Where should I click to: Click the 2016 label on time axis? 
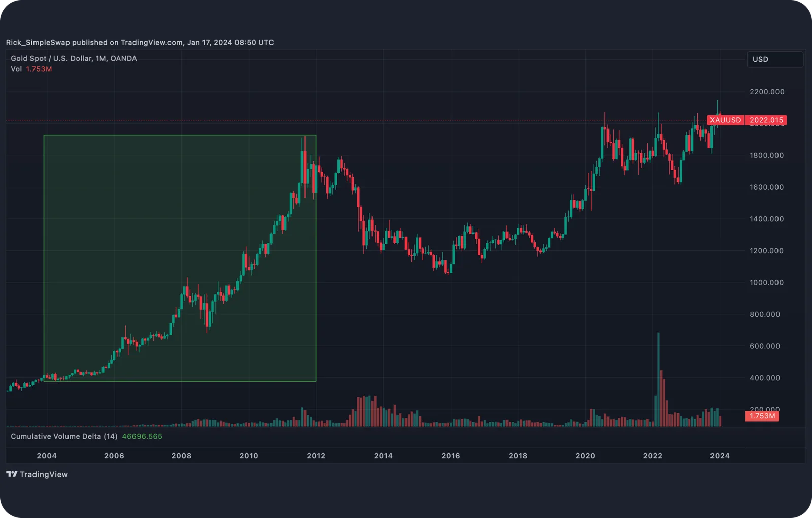[451, 456]
